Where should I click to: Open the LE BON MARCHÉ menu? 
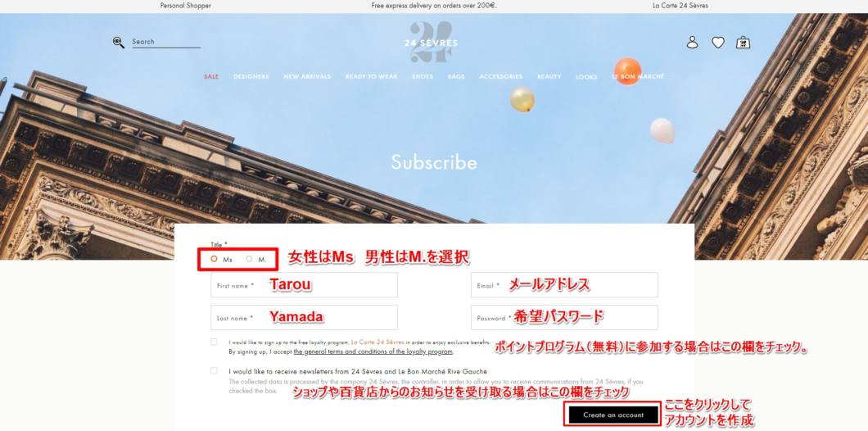click(x=638, y=76)
